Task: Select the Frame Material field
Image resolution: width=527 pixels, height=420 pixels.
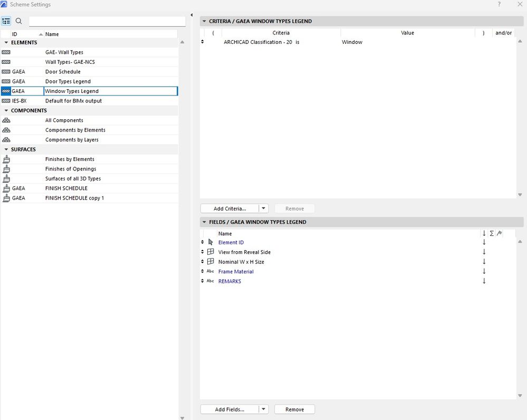Action: tap(236, 272)
